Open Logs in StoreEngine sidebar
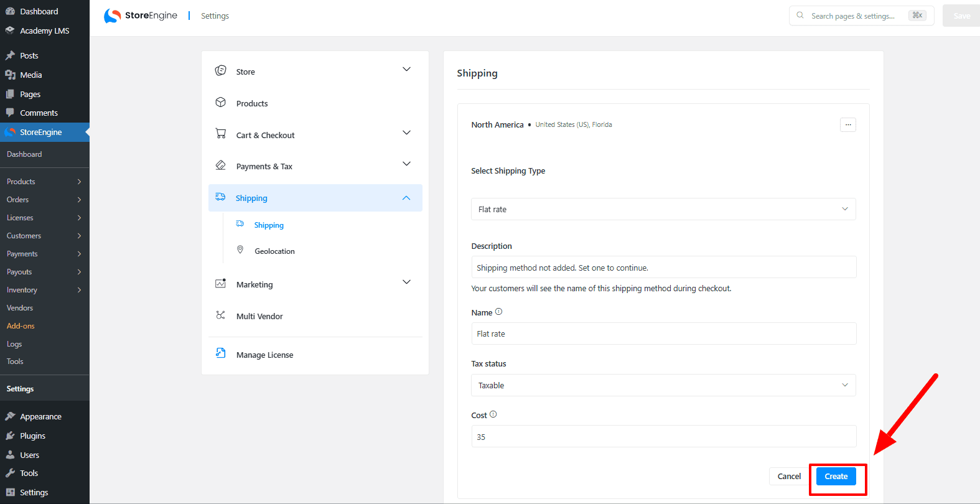Screen dimensions: 980x504 [x=14, y=344]
